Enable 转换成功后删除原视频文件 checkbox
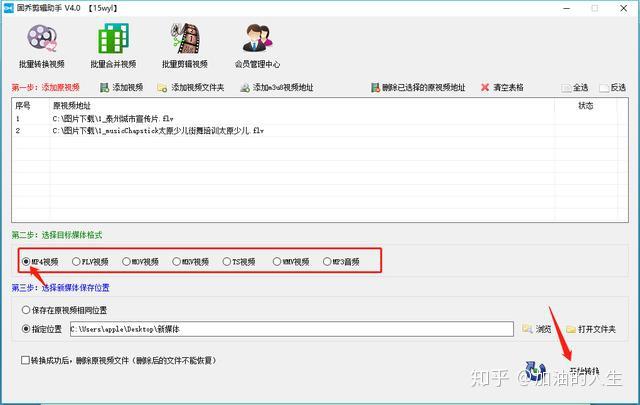 tap(25, 360)
